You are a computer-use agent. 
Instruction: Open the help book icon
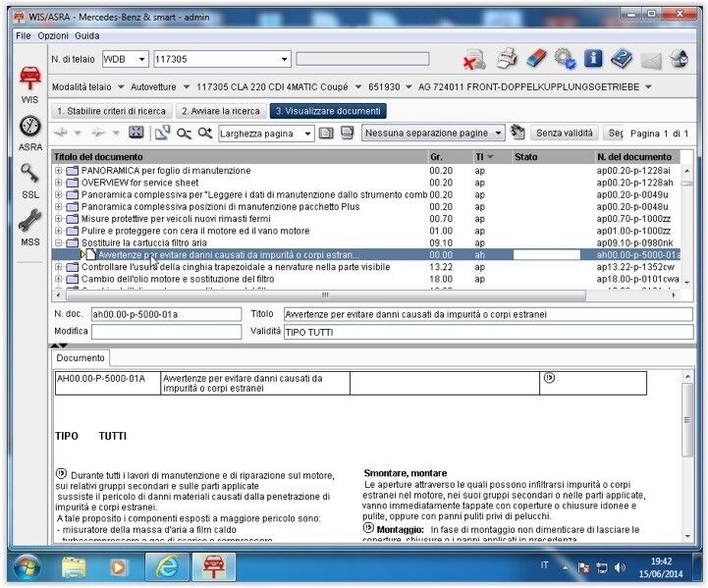click(622, 59)
